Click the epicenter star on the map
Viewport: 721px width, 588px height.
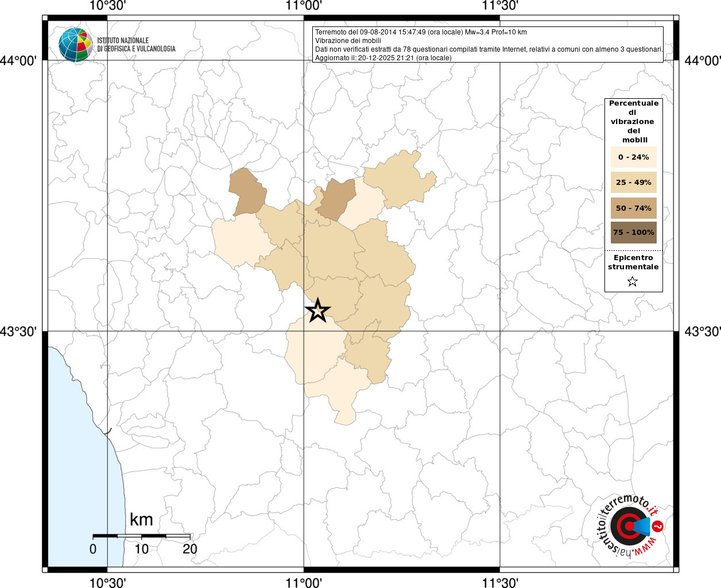[x=317, y=311]
